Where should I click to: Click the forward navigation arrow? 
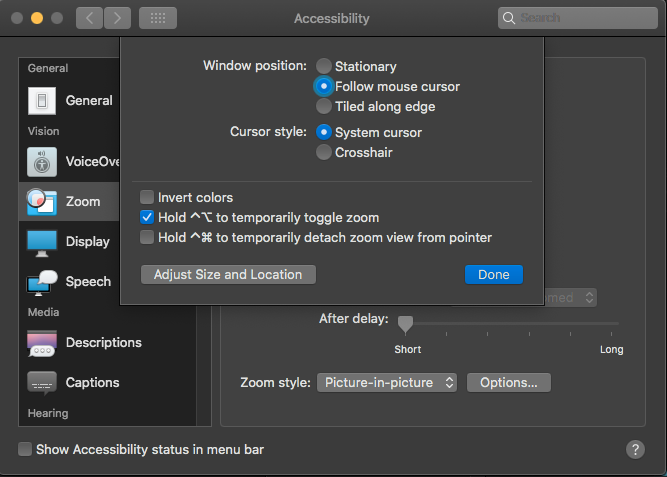coord(118,18)
